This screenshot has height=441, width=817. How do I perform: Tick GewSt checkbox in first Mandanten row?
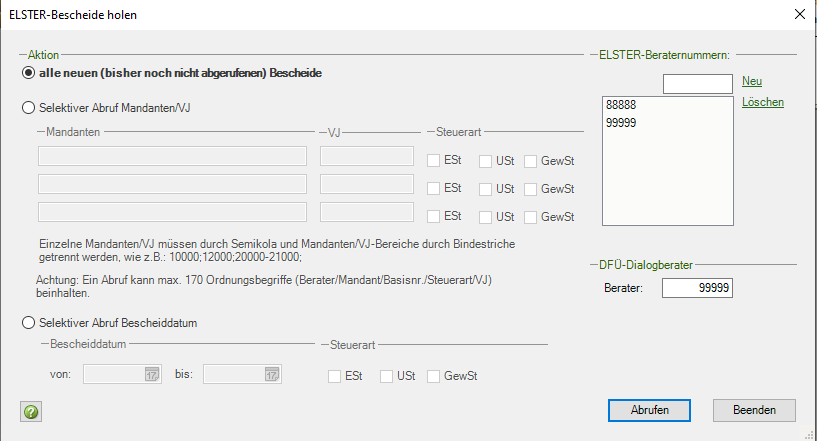(530, 161)
